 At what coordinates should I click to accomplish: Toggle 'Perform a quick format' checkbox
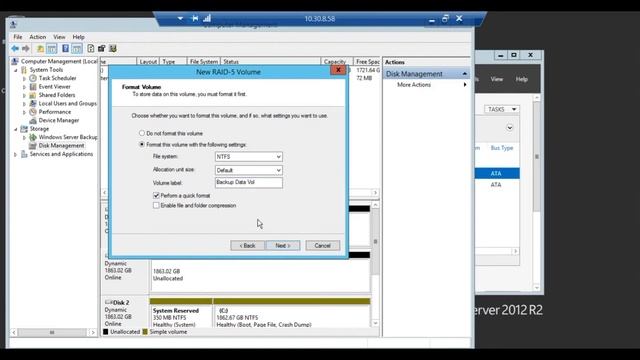(156, 196)
